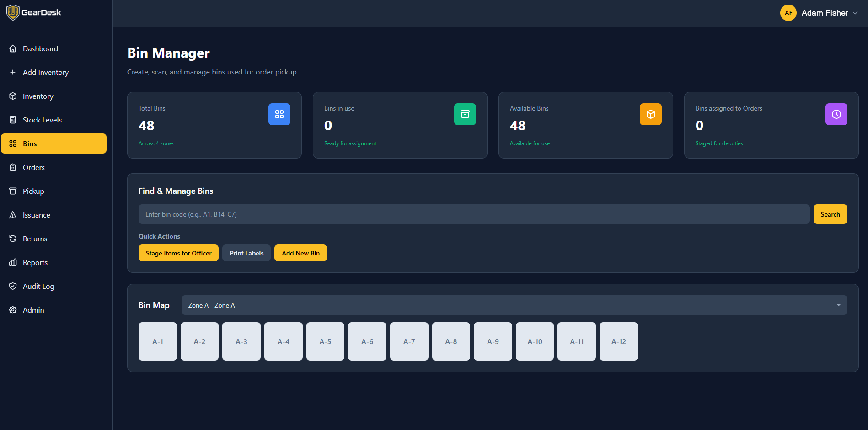The image size is (868, 430).
Task: Click the Print Labels button
Action: click(x=246, y=253)
